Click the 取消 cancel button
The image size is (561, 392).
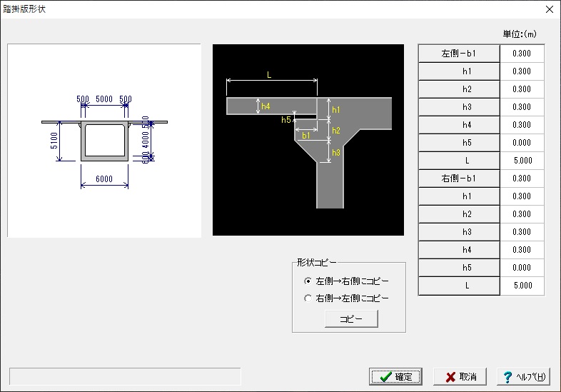coord(460,376)
